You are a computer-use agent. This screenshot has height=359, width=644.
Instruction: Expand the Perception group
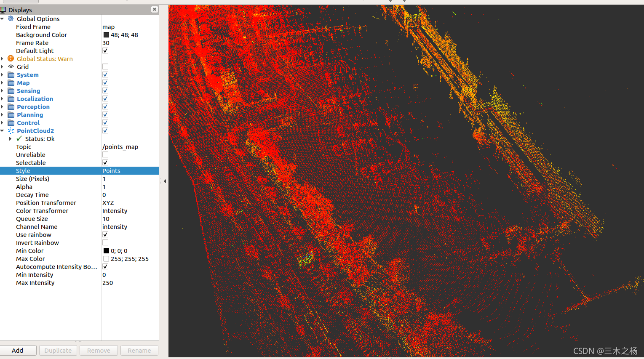pos(2,106)
